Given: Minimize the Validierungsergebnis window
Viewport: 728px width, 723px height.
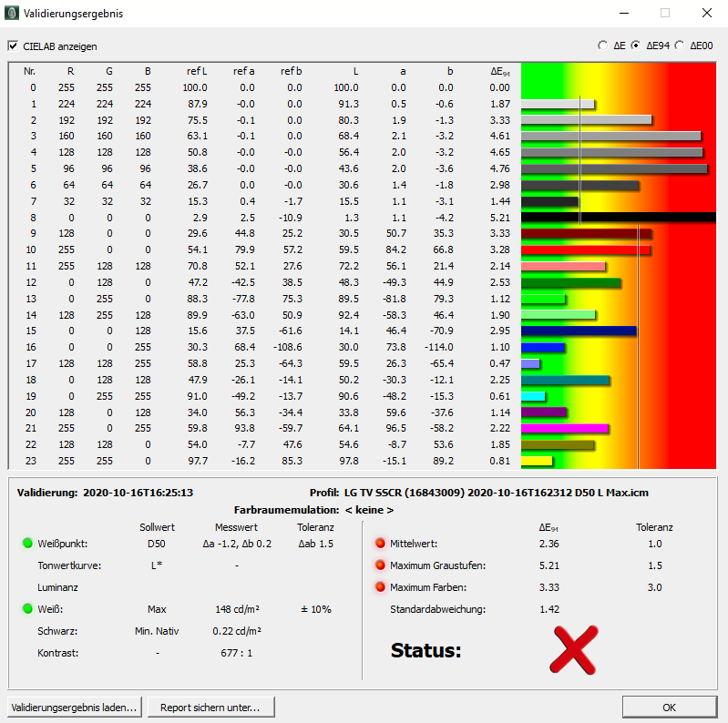Looking at the screenshot, I should 624,13.
